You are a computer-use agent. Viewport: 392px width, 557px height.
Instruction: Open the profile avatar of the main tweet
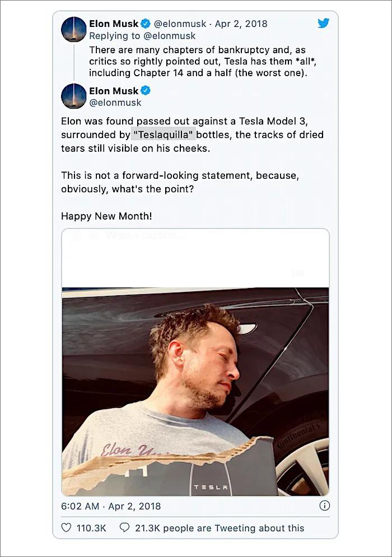pos(73,96)
